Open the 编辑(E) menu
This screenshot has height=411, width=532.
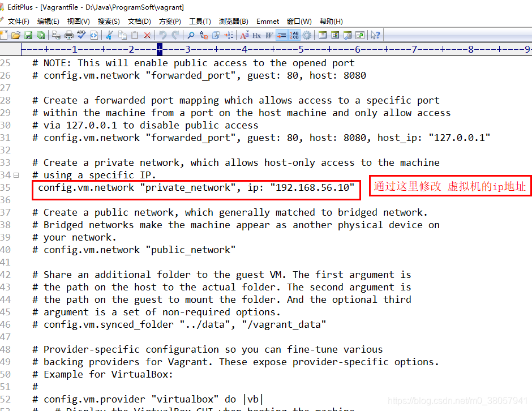tap(48, 22)
